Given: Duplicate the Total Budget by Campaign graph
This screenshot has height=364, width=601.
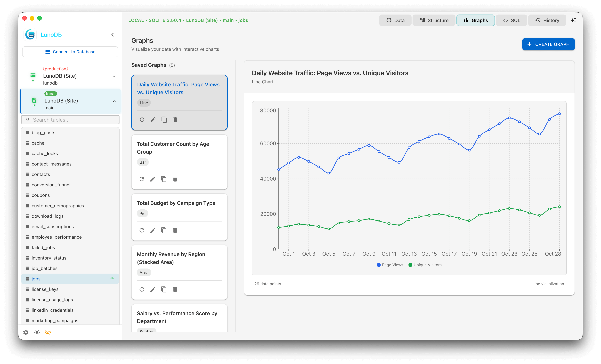Looking at the screenshot, I should 164,230.
